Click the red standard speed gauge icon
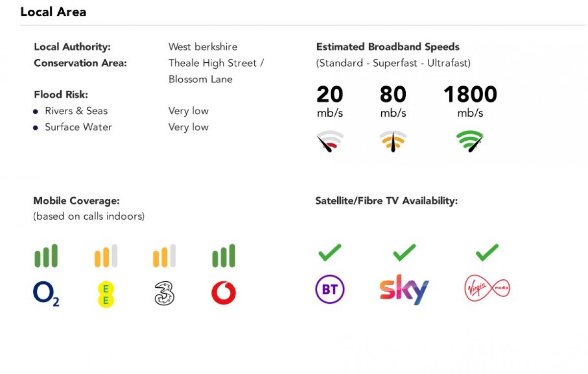588x374 pixels. (330, 141)
